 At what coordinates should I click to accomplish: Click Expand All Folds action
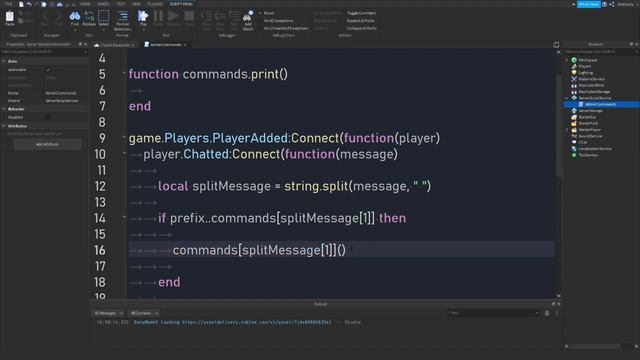click(361, 21)
